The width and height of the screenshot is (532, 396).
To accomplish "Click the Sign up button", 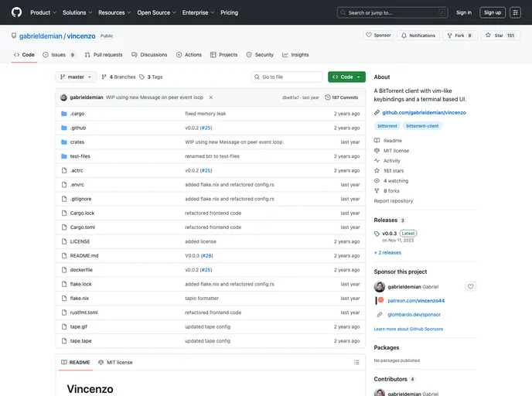I will [493, 12].
